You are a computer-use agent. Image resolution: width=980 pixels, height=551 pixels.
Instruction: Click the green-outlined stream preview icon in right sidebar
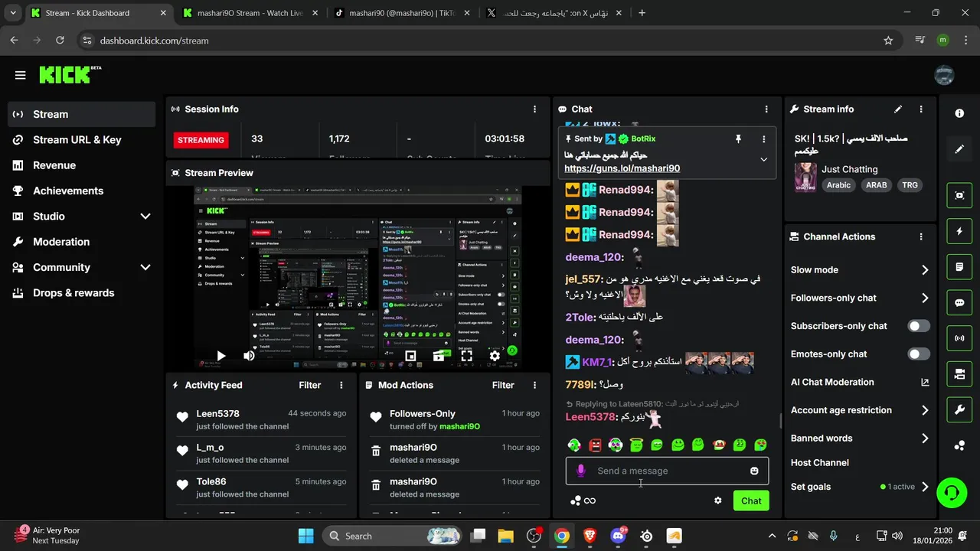pos(959,195)
